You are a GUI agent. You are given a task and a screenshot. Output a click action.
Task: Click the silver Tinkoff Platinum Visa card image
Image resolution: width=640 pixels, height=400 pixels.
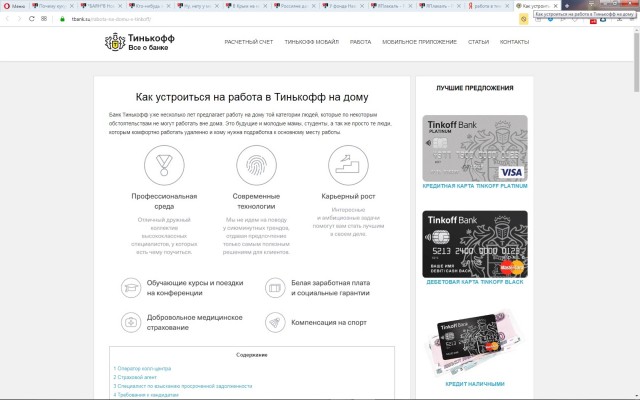(475, 148)
